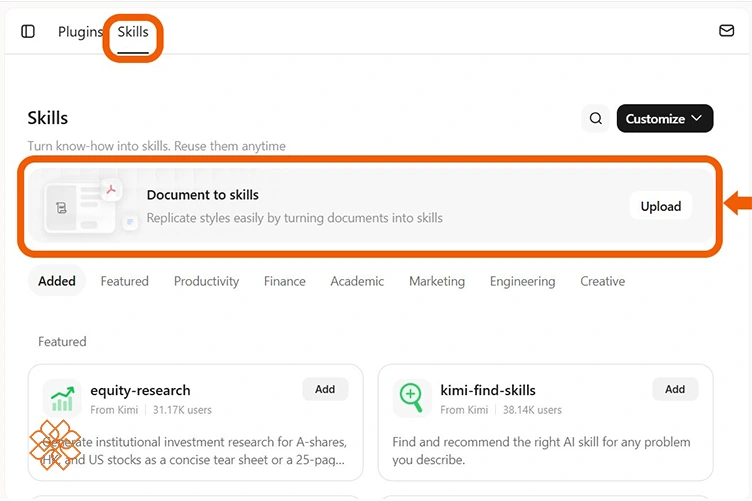This screenshot has width=752, height=501.
Task: Add the kimi-find-skills skill
Action: [674, 389]
